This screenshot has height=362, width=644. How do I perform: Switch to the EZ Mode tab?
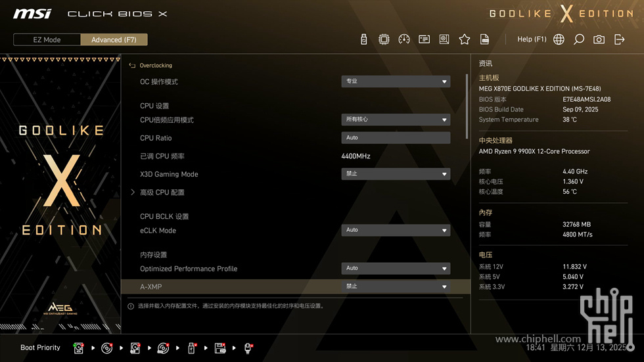(x=47, y=39)
